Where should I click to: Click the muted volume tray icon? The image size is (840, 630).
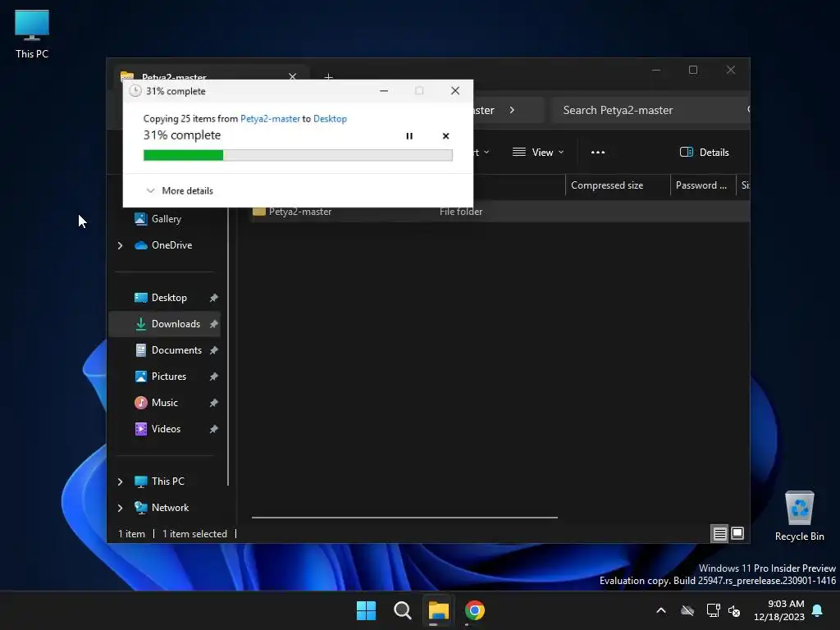734,610
